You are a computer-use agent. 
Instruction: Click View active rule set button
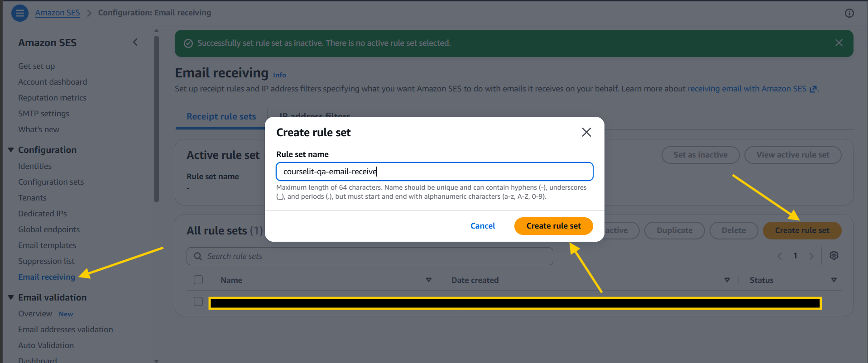click(793, 155)
